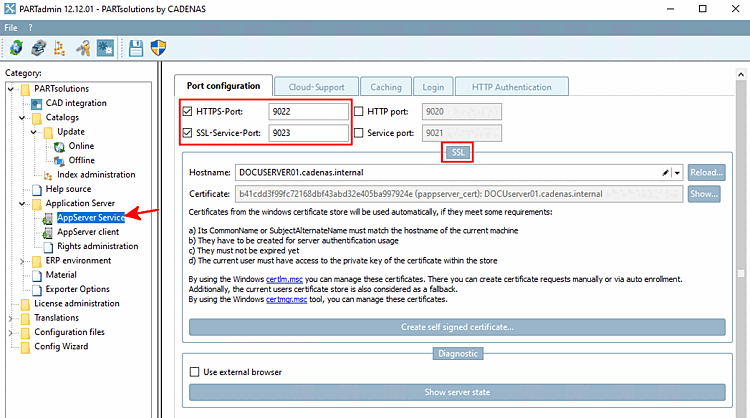The width and height of the screenshot is (750, 418).
Task: Open the certlm.msc link
Action: [284, 279]
